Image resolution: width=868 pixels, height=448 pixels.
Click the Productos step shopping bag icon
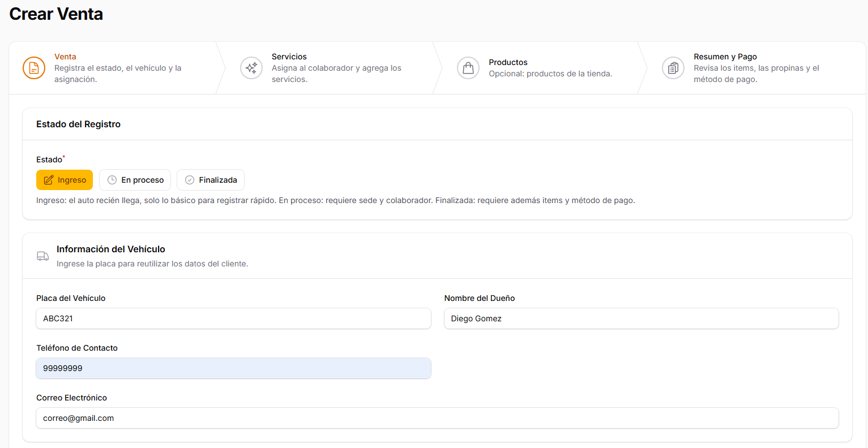coord(468,68)
